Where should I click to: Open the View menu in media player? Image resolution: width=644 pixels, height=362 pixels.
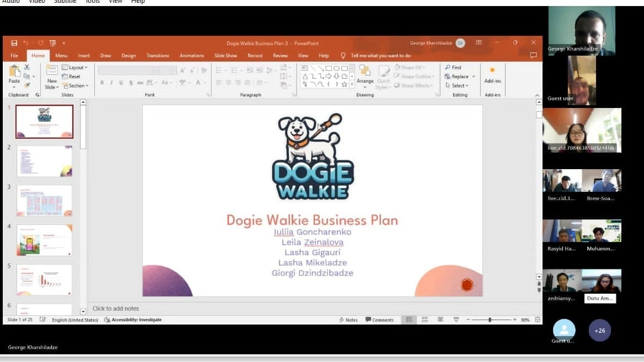click(x=115, y=2)
